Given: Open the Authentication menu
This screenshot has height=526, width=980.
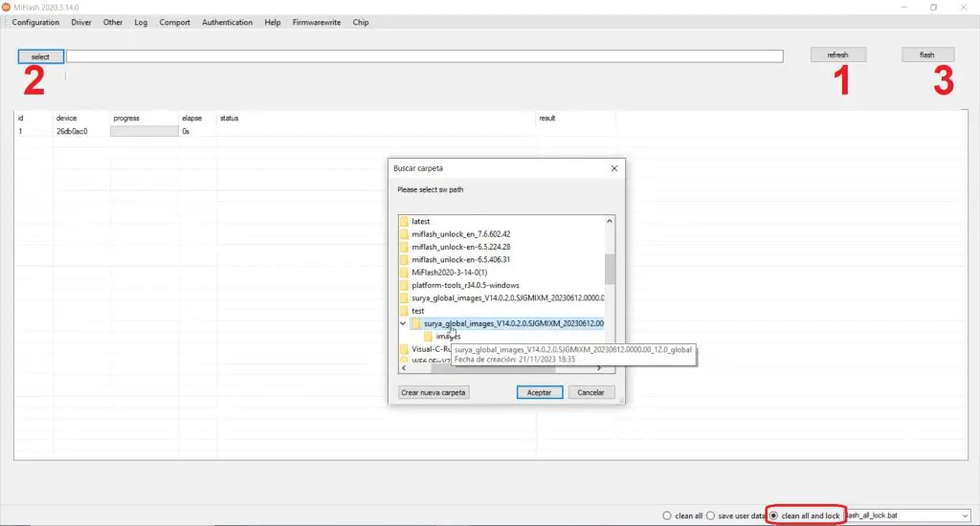Looking at the screenshot, I should click(227, 22).
